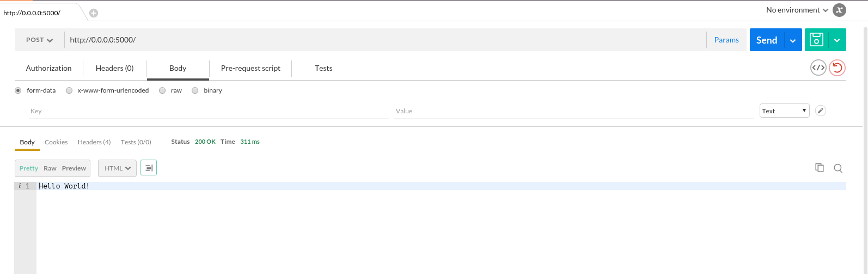Click the Params link

(726, 40)
